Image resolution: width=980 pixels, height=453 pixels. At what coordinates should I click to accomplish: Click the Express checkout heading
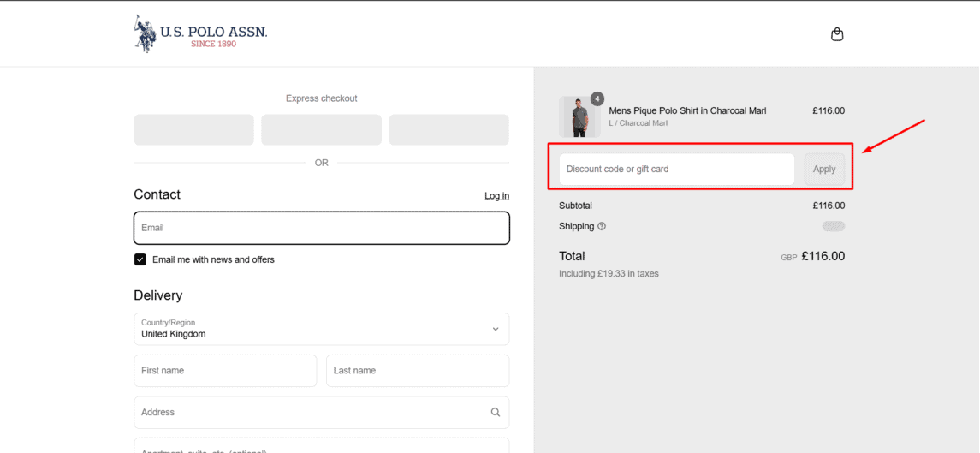pos(321,98)
